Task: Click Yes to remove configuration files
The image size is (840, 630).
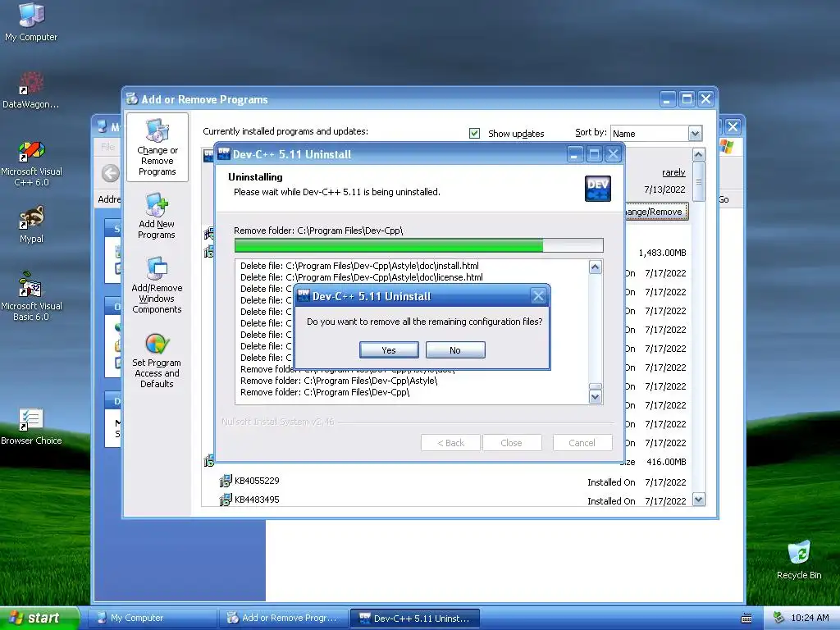Action: (389, 349)
